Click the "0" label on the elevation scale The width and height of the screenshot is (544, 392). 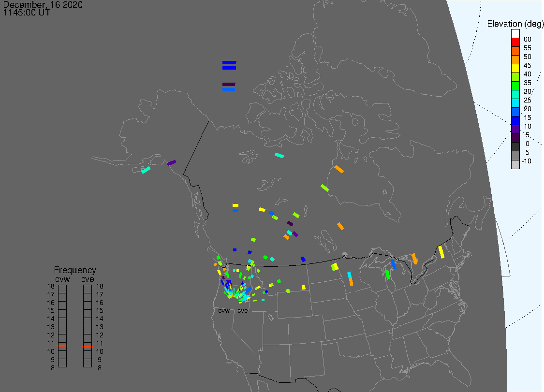[528, 144]
